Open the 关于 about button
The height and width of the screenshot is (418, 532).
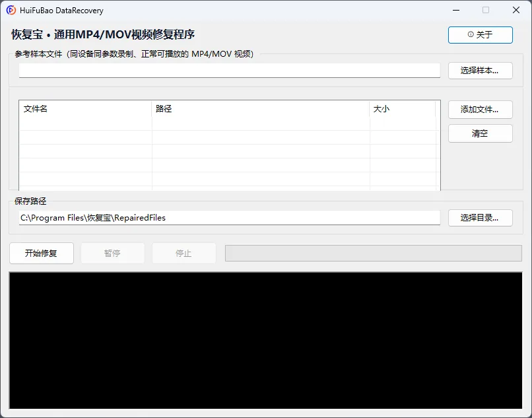480,34
